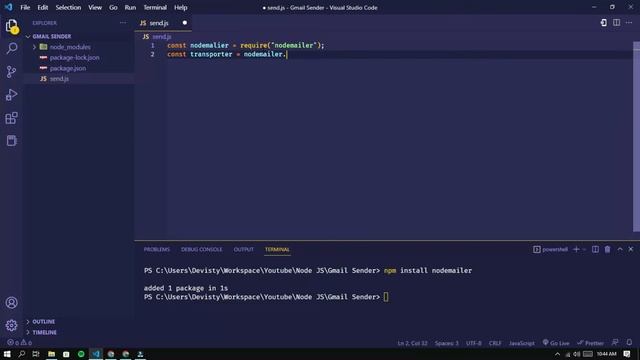Screen dimensions: 640x360
Task: Open Spotify from the taskbar
Action: (x=81, y=354)
